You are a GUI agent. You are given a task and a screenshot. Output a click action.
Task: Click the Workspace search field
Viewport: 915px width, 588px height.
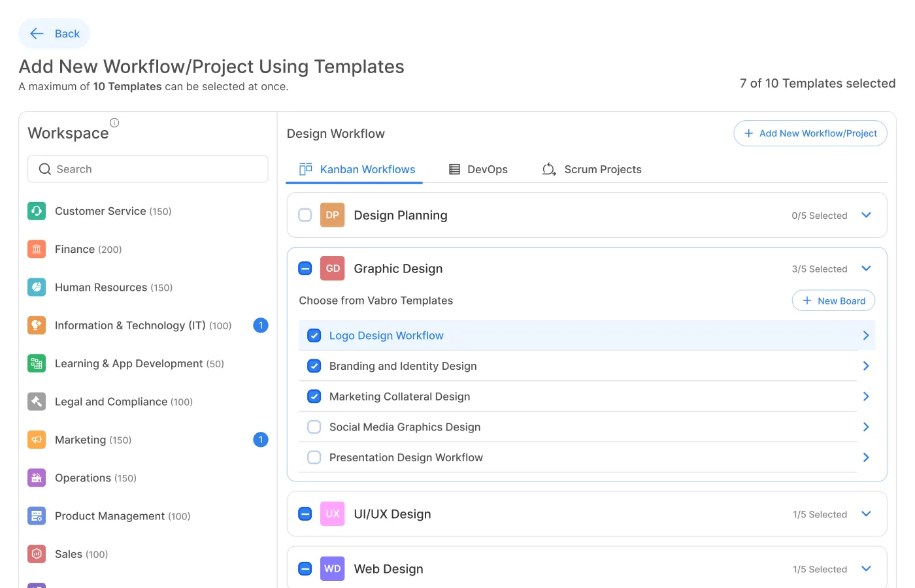coord(148,169)
